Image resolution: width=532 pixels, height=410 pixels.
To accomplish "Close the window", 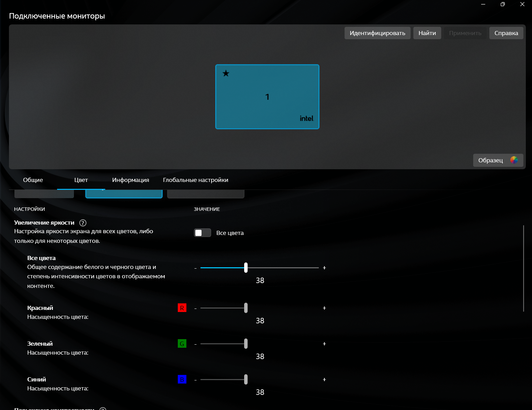I will [522, 4].
